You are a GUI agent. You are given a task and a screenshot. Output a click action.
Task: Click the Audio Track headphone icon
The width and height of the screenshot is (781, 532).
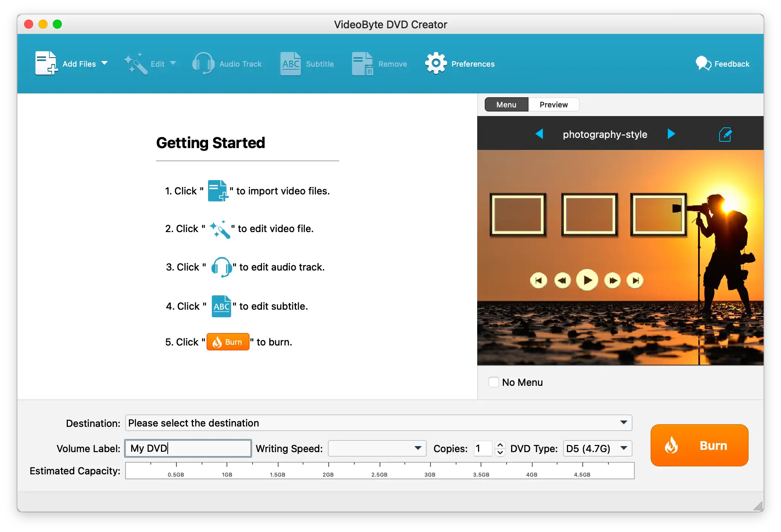click(203, 63)
